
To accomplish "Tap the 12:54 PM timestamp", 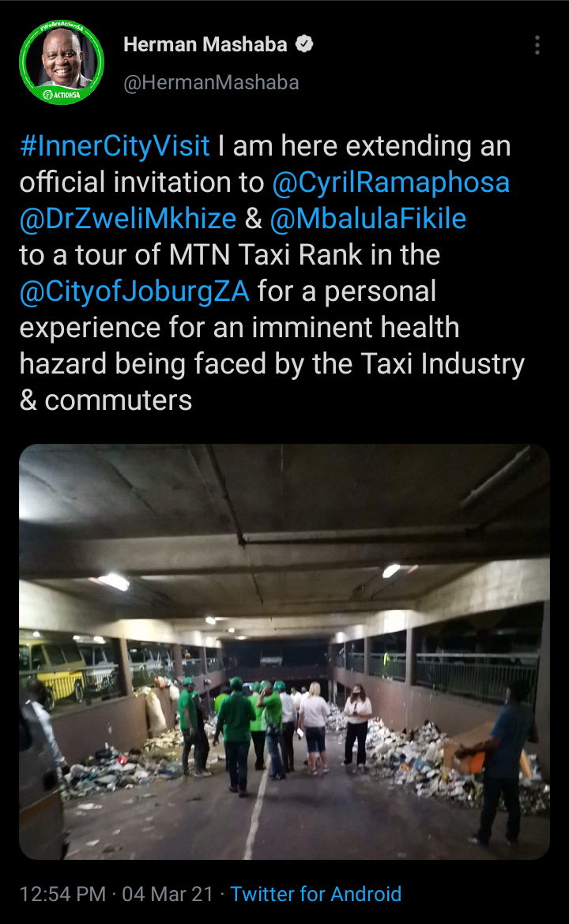I will coord(62,894).
